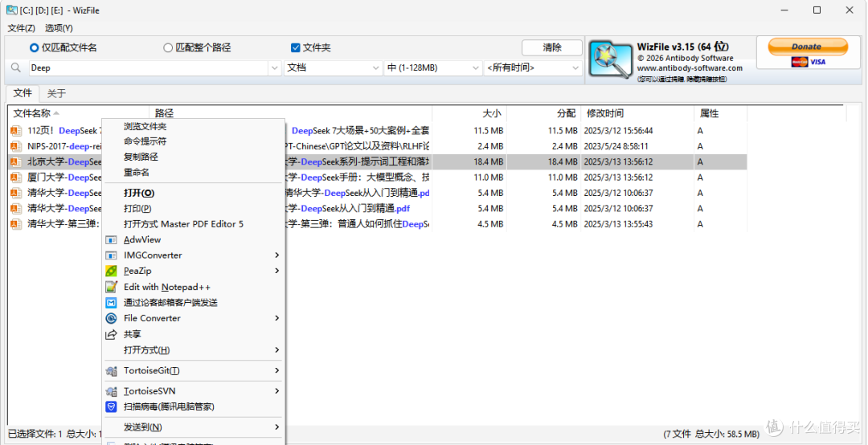868x445 pixels.
Task: Select 匹配整个路径 radio option
Action: pos(197,48)
